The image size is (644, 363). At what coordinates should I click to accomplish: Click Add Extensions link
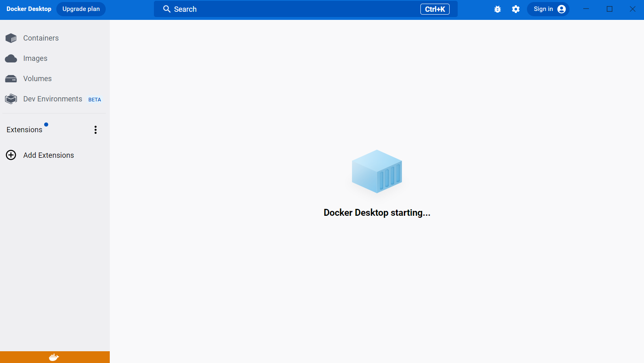[49, 155]
